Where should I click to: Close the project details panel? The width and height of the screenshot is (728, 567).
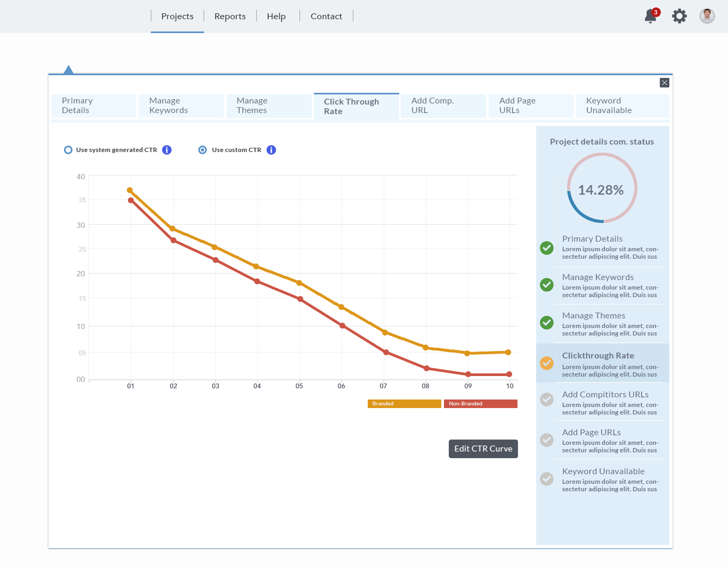(665, 83)
